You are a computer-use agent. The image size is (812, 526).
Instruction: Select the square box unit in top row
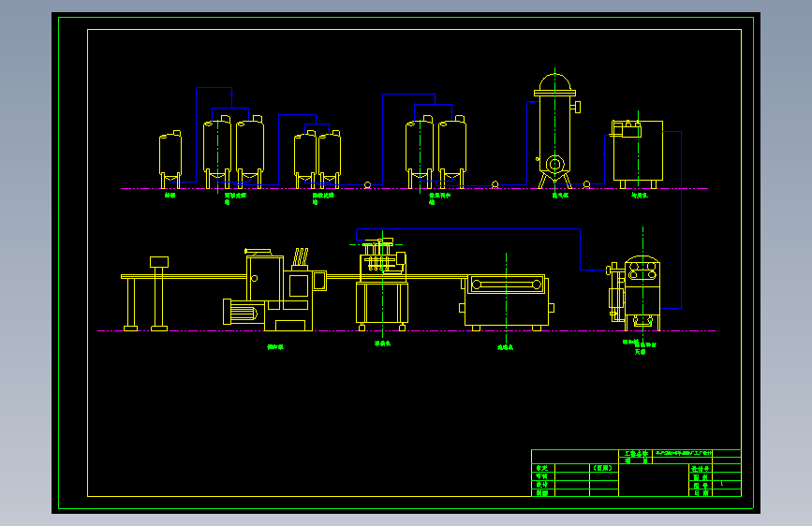coord(638,154)
